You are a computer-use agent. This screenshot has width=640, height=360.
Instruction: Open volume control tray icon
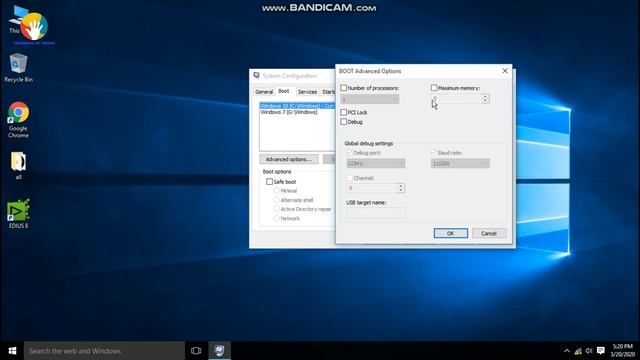pos(589,351)
